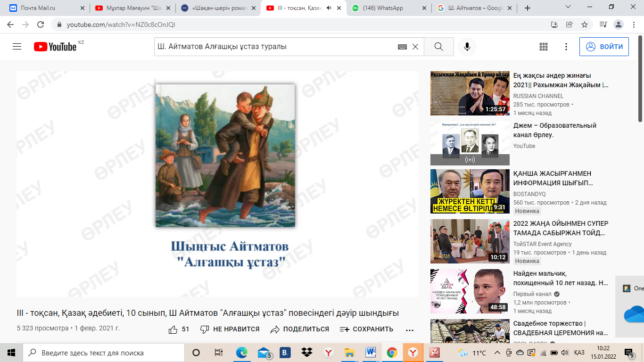Screen dimensions: 644x362
Task: Go to the YouTube home logo
Action: 55,47
